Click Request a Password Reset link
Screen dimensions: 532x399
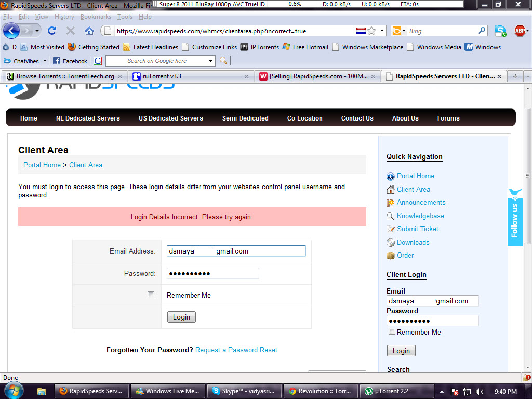coord(236,350)
